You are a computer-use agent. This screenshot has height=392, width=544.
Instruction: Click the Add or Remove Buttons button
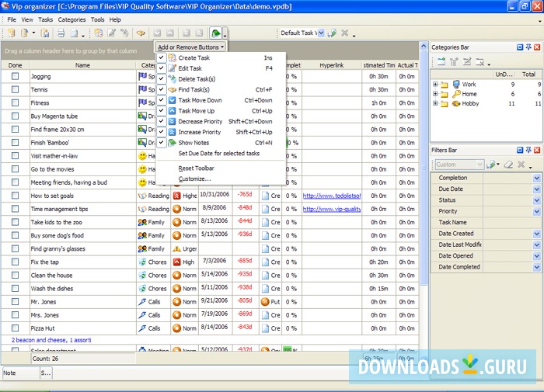190,47
